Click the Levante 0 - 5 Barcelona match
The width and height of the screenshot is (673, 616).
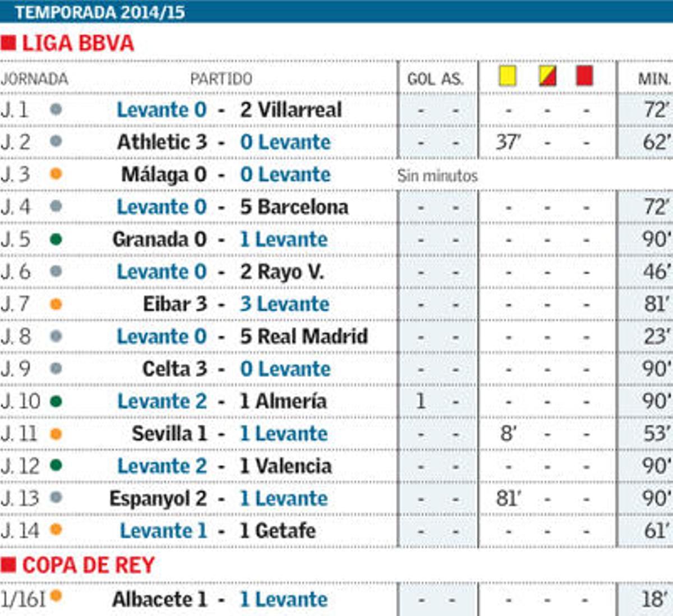click(x=232, y=207)
